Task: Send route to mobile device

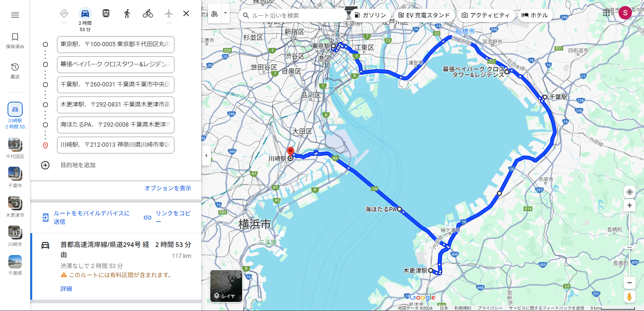Action: (86, 217)
